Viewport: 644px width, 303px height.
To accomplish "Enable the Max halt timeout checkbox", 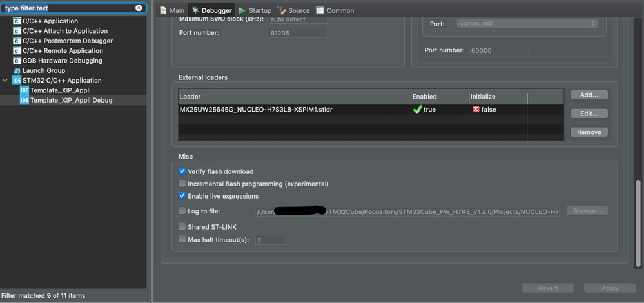I will coord(182,239).
